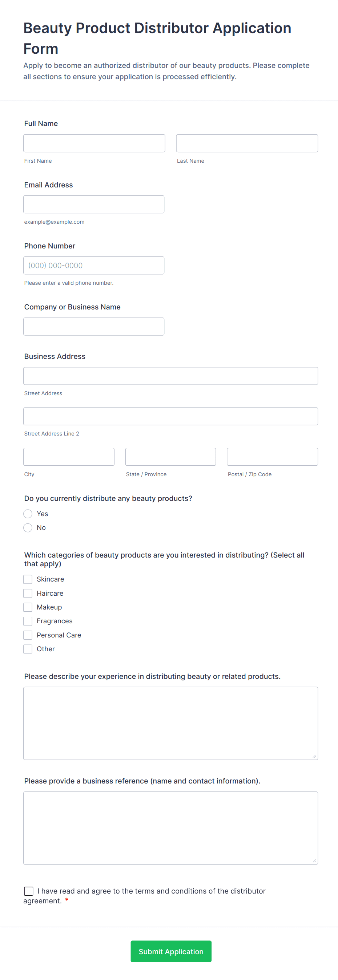The image size is (338, 980).
Task: Select the Company or Business Name field
Action: pos(94,327)
